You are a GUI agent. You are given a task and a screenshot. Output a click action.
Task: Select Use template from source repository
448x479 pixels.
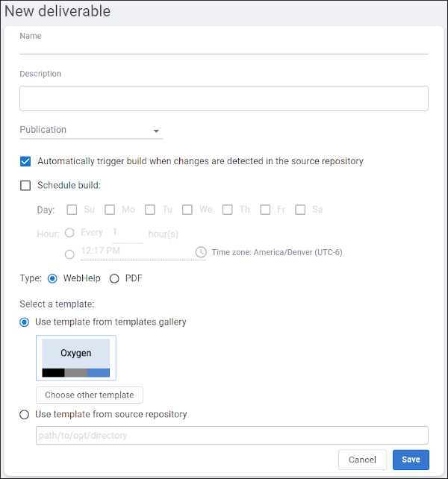coord(25,415)
